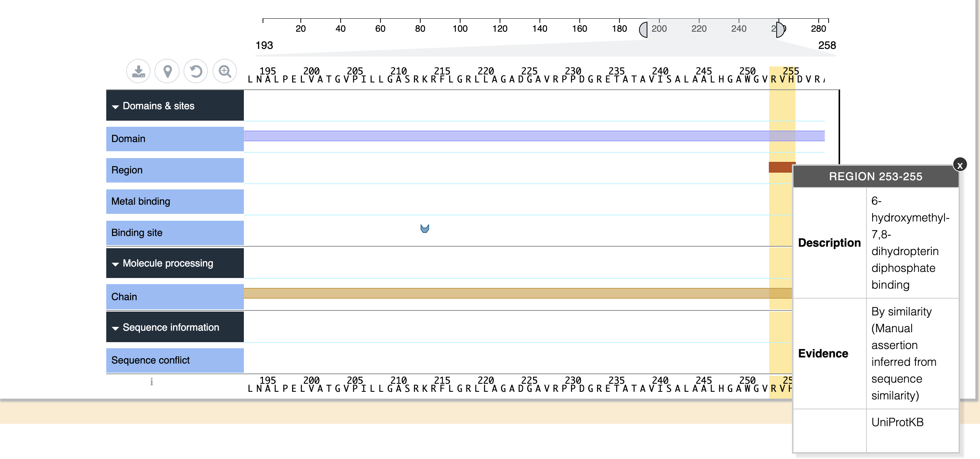This screenshot has height=459, width=980.
Task: Click the location pin highlight icon
Action: coord(167,71)
